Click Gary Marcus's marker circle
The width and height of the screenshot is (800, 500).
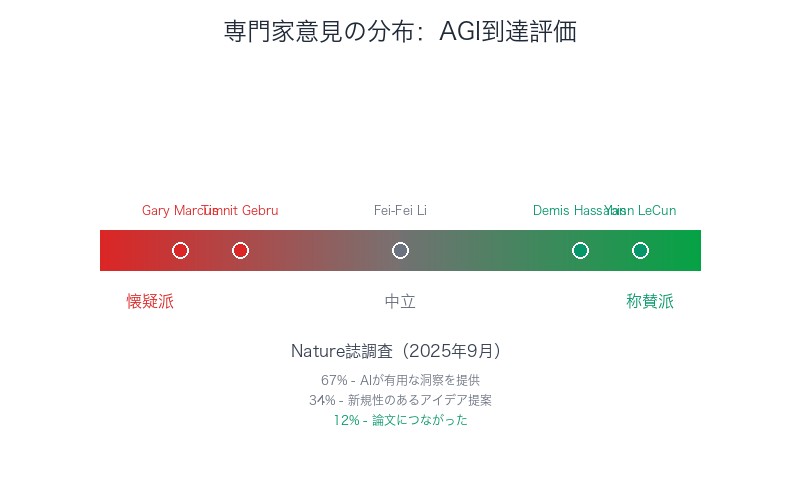click(x=180, y=250)
